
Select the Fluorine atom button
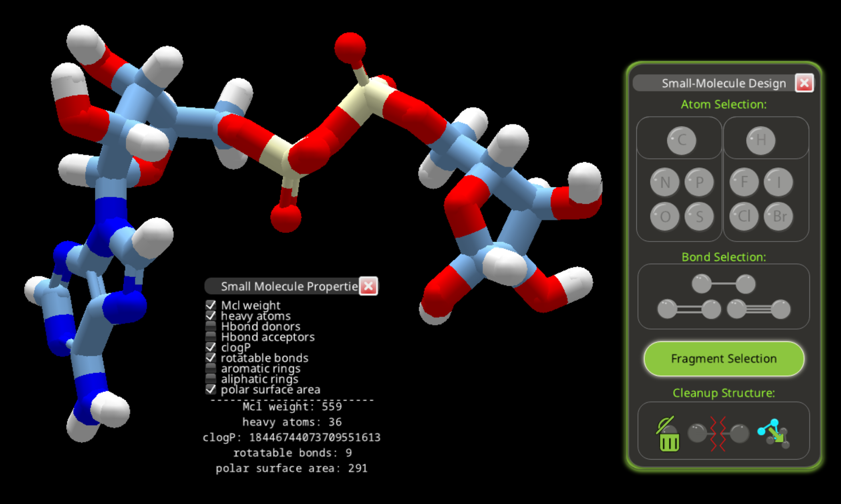pyautogui.click(x=744, y=182)
